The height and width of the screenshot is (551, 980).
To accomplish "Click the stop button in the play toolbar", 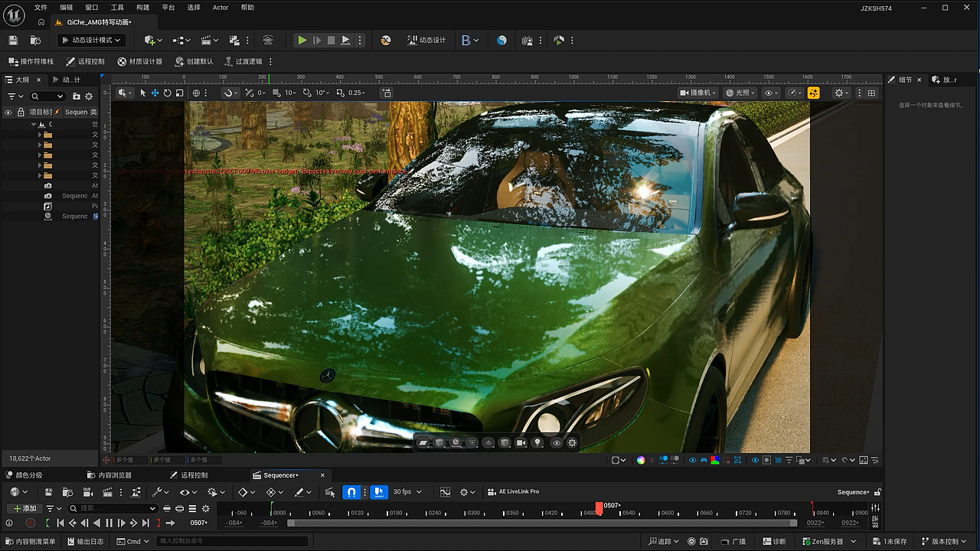I will coord(331,40).
